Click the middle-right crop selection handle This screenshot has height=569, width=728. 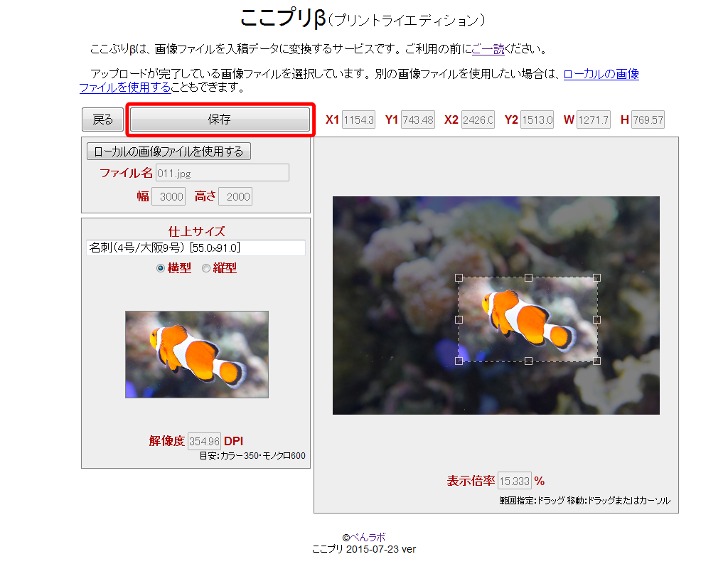click(597, 319)
